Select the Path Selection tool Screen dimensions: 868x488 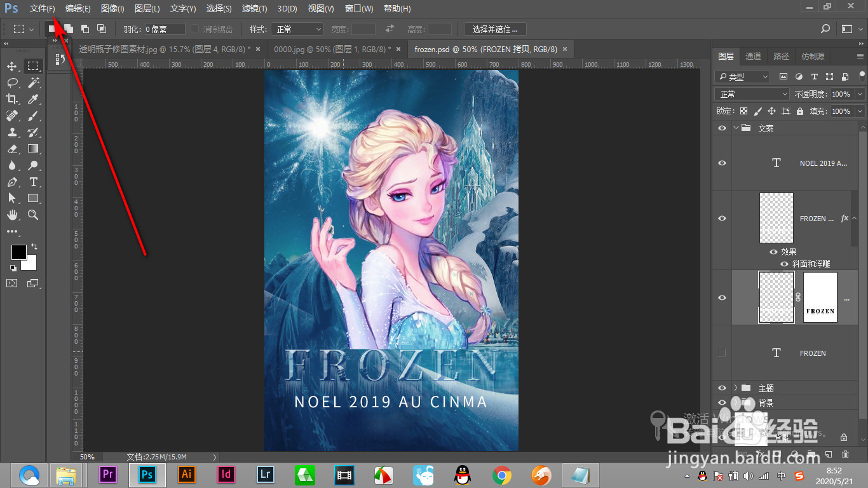12,199
